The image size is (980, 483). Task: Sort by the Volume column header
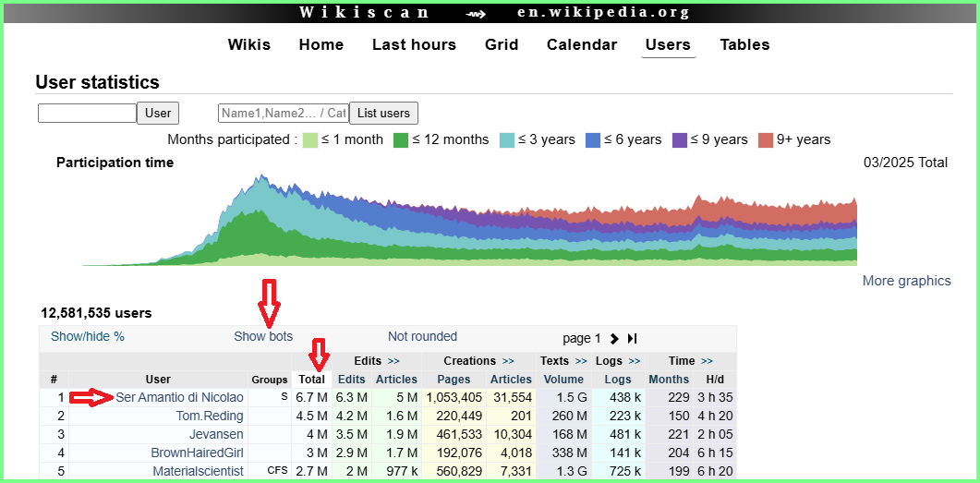point(563,380)
